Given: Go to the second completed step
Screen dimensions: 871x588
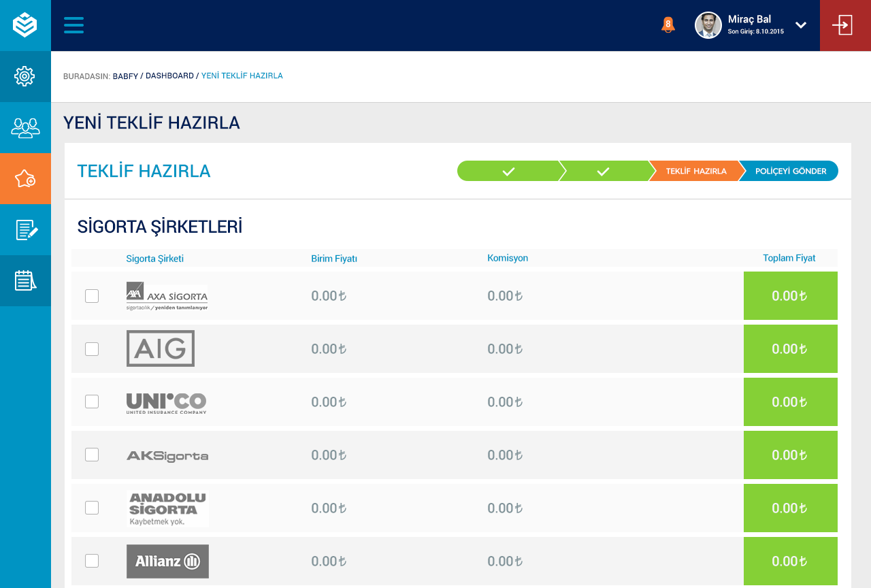Looking at the screenshot, I should click(x=603, y=171).
